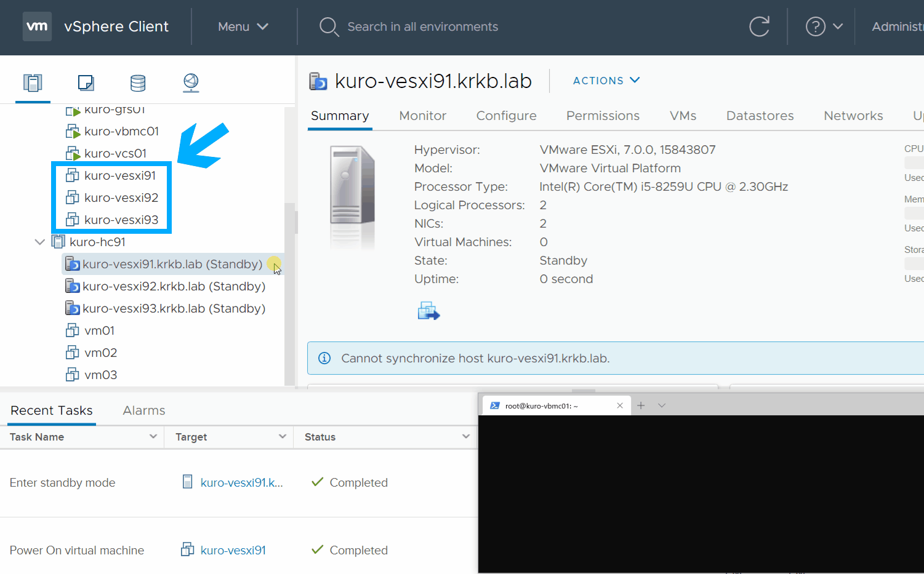Click the search magnifier icon
924x574 pixels.
pos(329,26)
